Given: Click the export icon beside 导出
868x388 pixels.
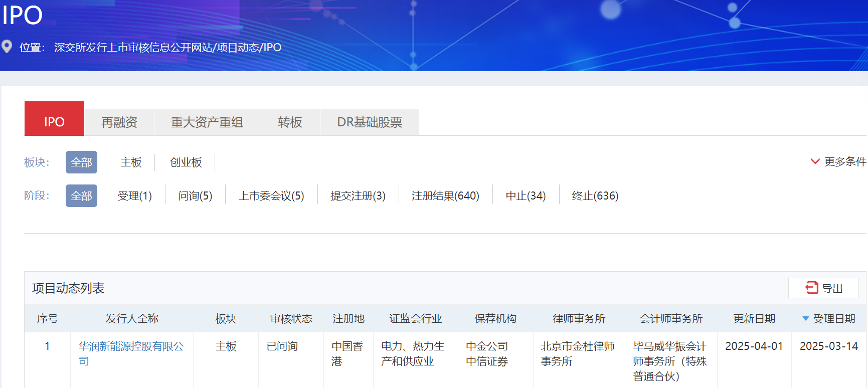Looking at the screenshot, I should 811,288.
